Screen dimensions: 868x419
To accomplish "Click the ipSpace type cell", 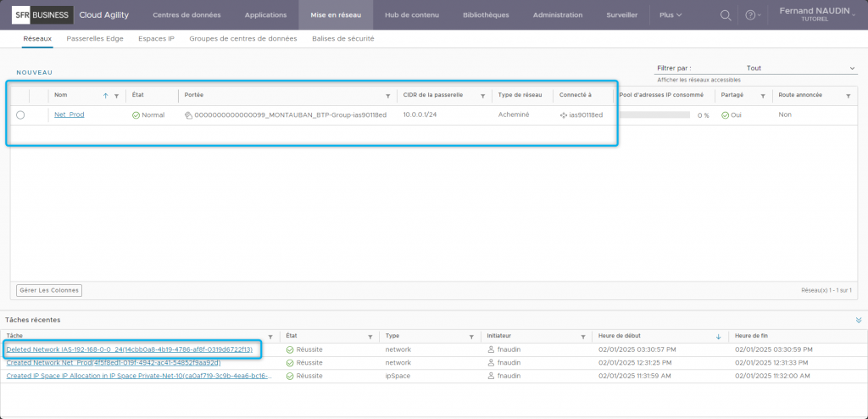I will (398, 376).
